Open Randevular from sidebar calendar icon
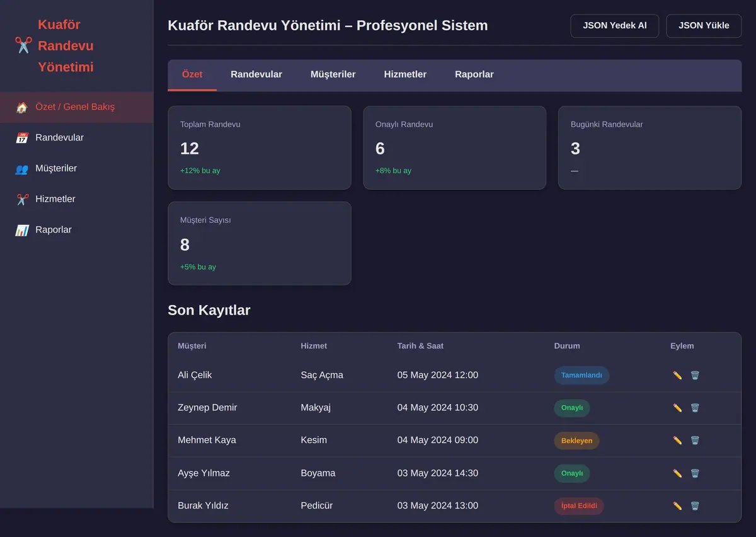Screen dimensions: 756x537 pyautogui.click(x=22, y=137)
